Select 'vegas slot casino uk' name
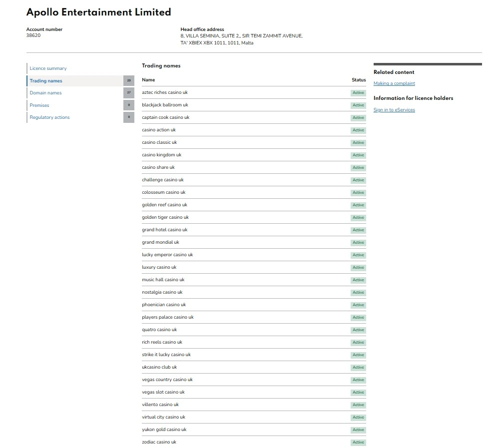 pos(163,392)
